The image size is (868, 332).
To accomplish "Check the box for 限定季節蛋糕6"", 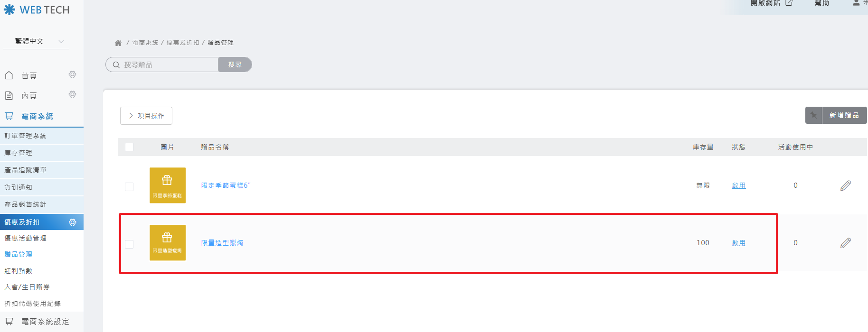I will (x=129, y=186).
